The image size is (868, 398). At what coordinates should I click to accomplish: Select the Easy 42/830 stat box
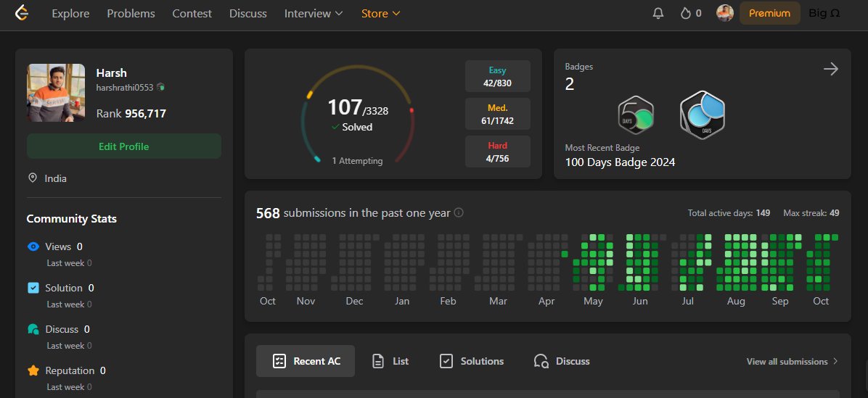(x=498, y=76)
